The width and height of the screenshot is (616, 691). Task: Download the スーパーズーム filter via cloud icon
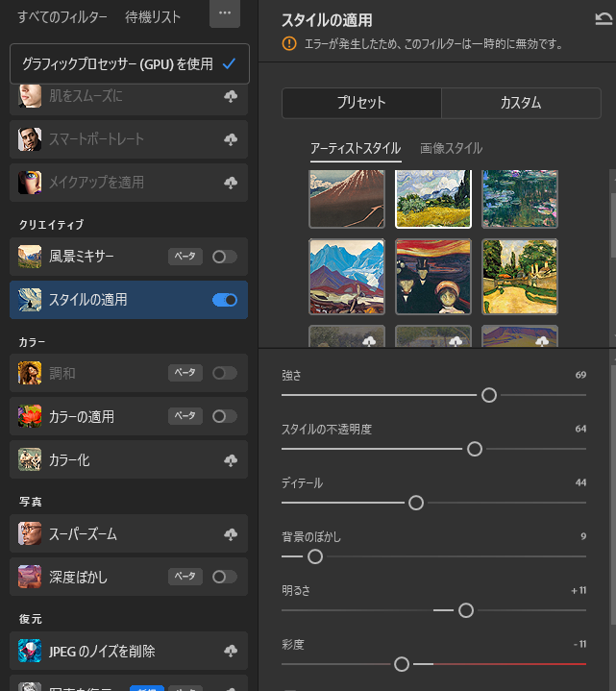(231, 534)
